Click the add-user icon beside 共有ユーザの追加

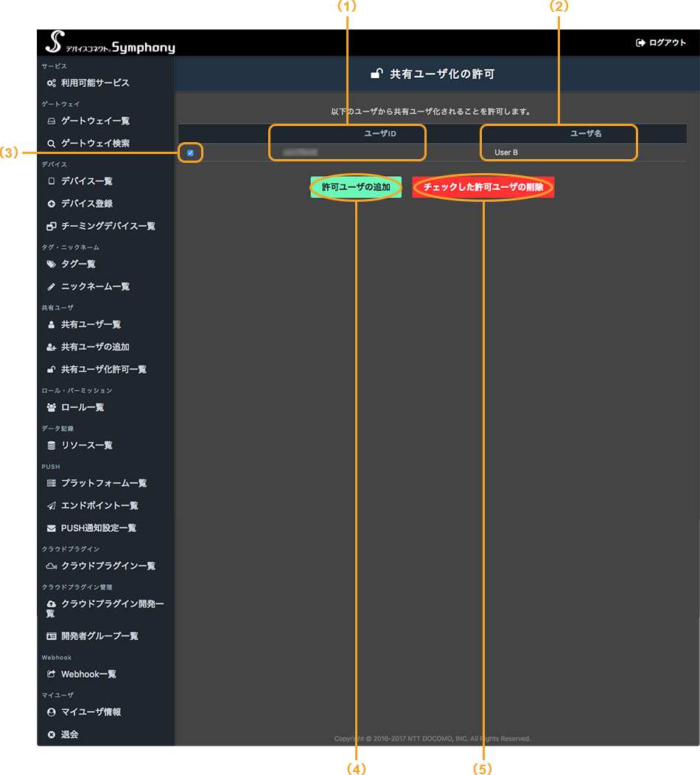coord(51,347)
